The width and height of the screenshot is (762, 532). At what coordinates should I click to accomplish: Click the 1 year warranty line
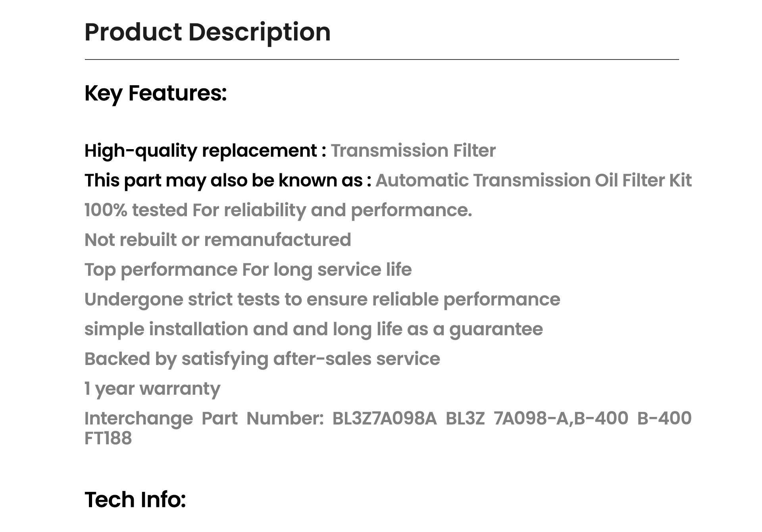152,389
